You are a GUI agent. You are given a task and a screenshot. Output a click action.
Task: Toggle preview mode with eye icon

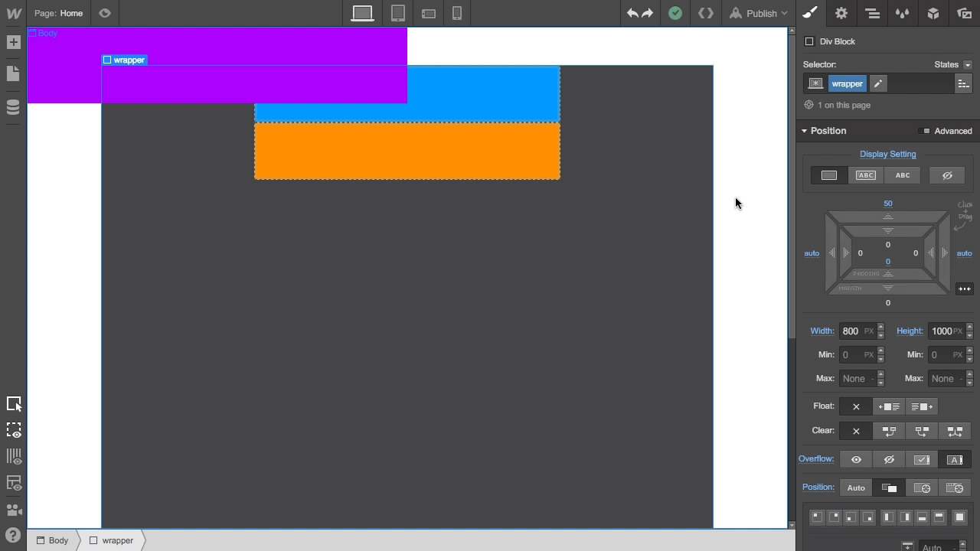click(105, 13)
